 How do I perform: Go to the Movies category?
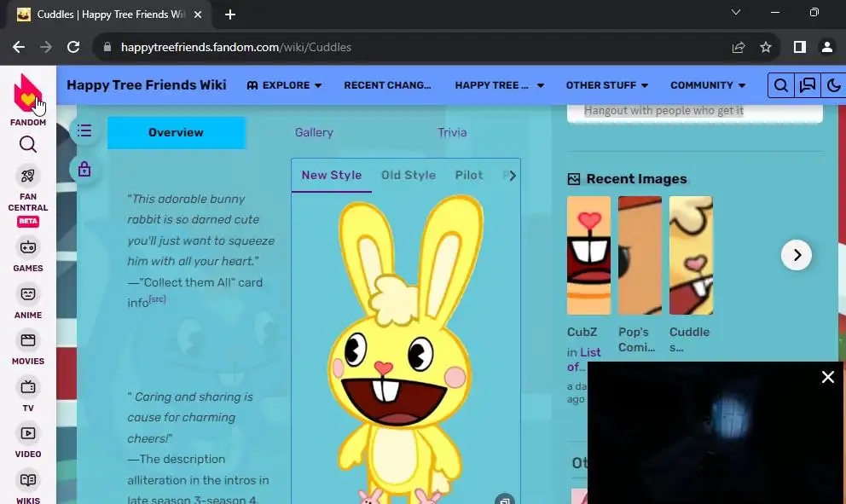[x=28, y=348]
